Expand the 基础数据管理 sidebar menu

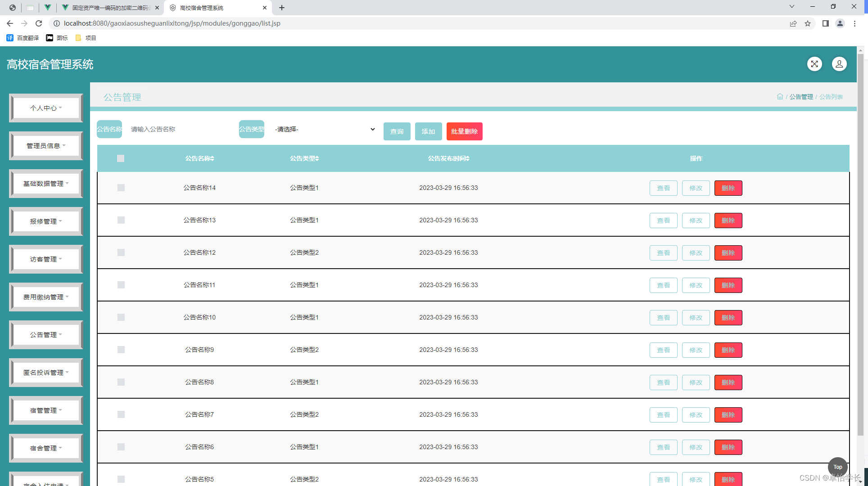(x=46, y=184)
